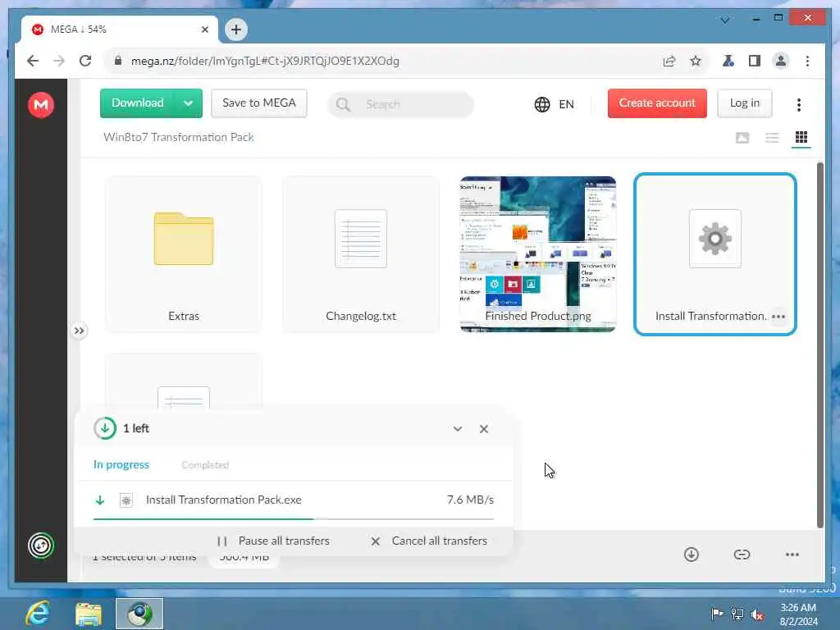The height and width of the screenshot is (630, 840).
Task: Switch to list view
Action: (x=772, y=138)
